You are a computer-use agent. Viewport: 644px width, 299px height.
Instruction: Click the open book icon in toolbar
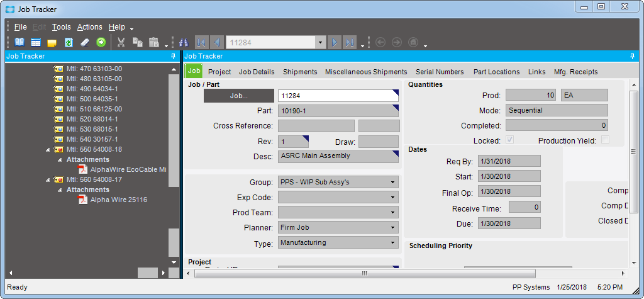(19, 42)
